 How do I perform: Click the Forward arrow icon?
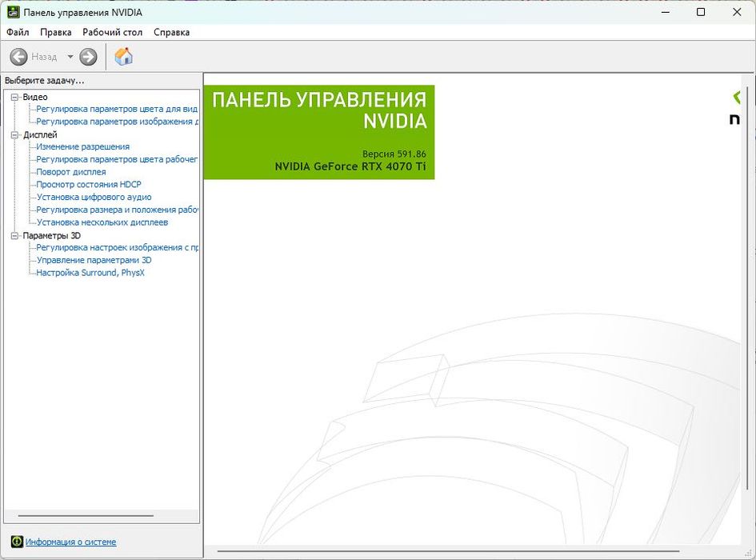point(88,57)
